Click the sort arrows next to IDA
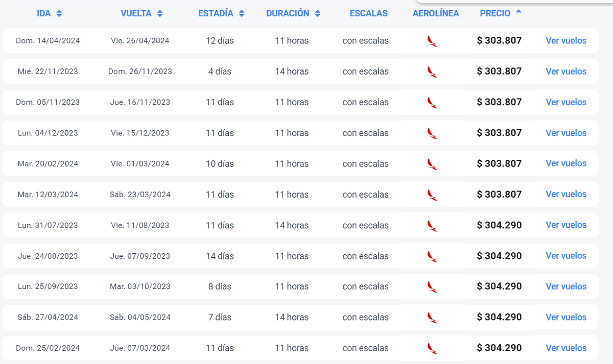Screen dimensions: 613x364 pos(59,14)
